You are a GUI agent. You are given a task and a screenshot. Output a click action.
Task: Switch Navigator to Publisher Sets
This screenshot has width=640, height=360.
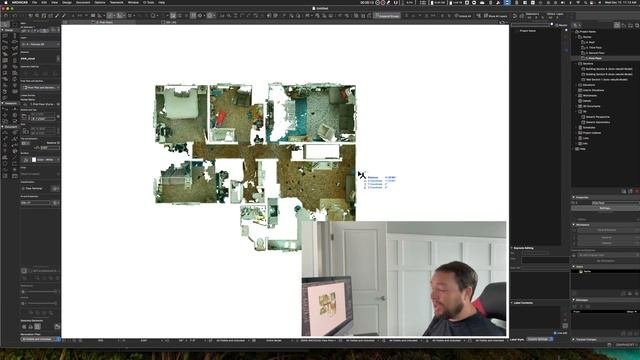click(637, 25)
